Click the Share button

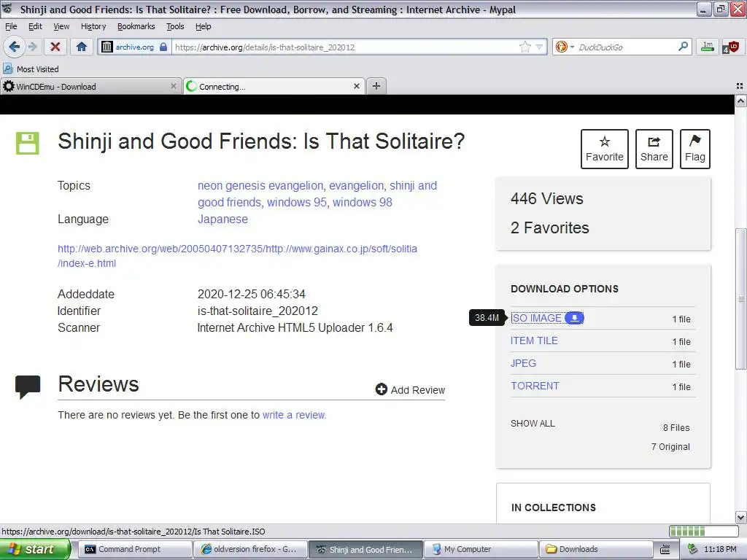click(x=654, y=149)
